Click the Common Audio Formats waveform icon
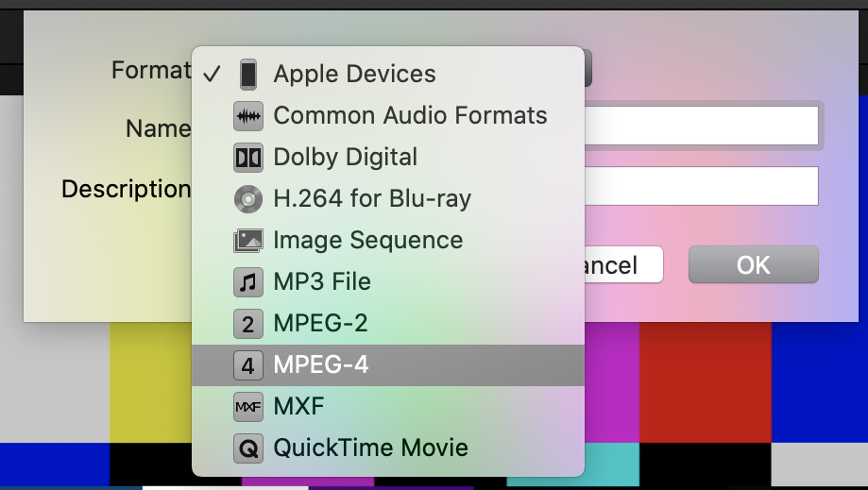Viewport: 868px width, 490px height. (247, 116)
